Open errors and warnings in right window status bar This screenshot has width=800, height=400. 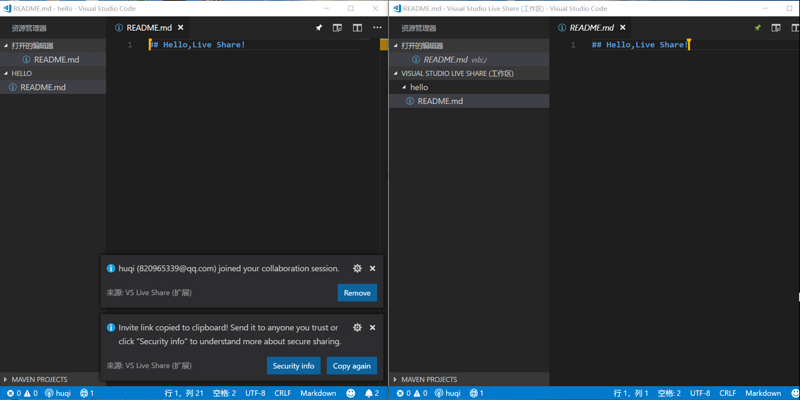pyautogui.click(x=412, y=393)
